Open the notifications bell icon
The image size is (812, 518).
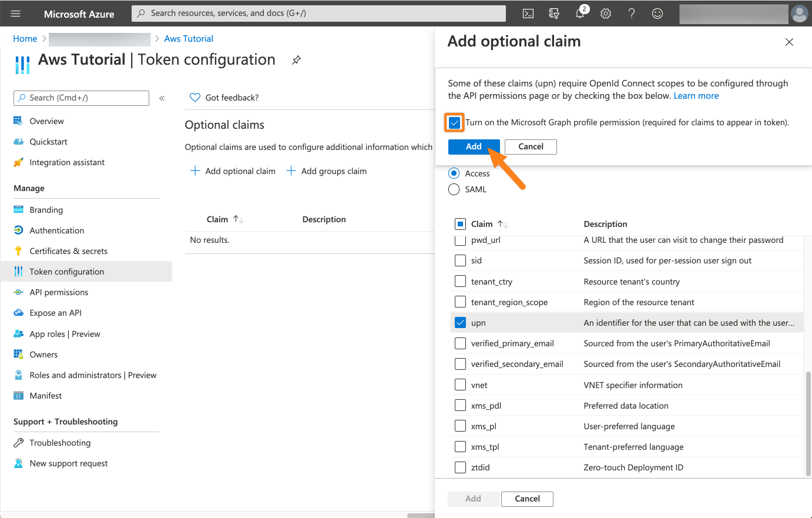tap(580, 14)
